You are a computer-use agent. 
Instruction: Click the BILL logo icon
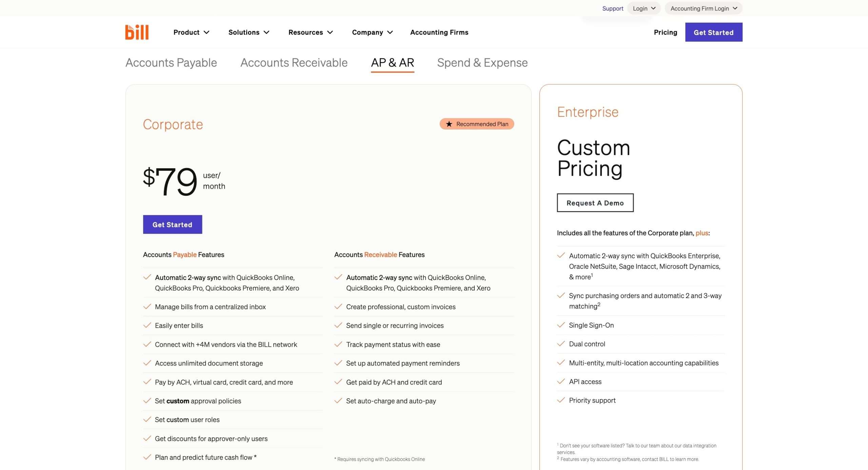click(137, 32)
